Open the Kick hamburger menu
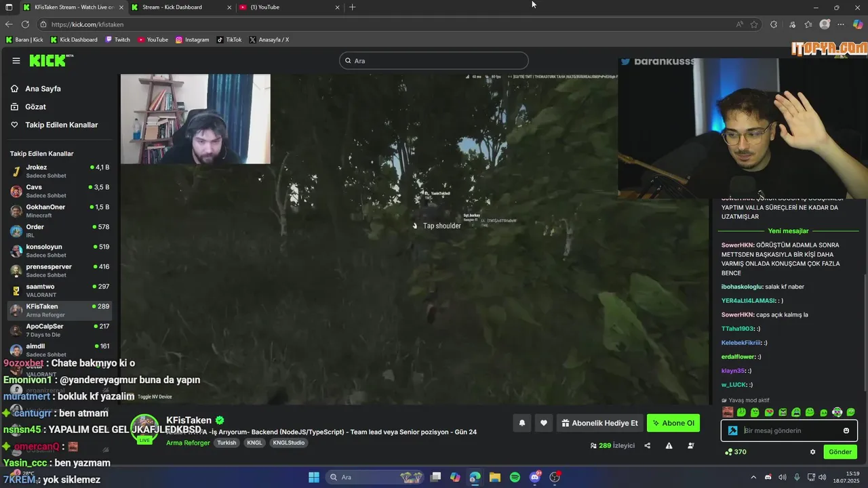 pos(16,60)
